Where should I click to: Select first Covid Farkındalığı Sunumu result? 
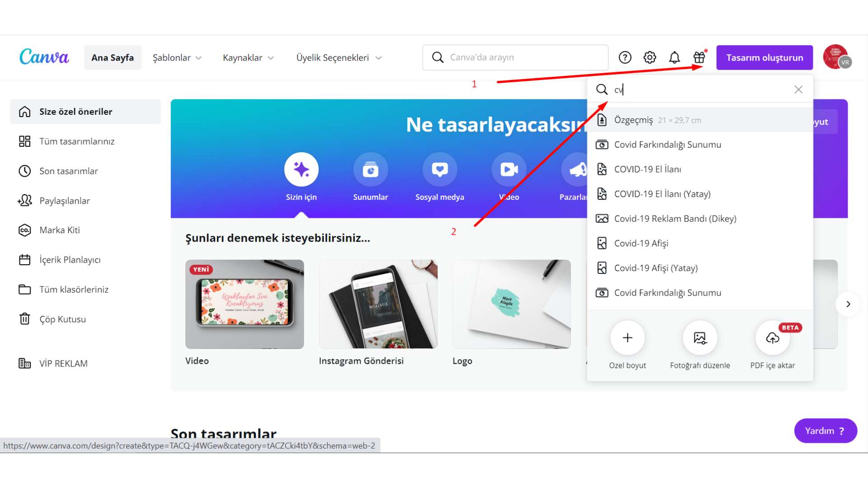coord(700,145)
